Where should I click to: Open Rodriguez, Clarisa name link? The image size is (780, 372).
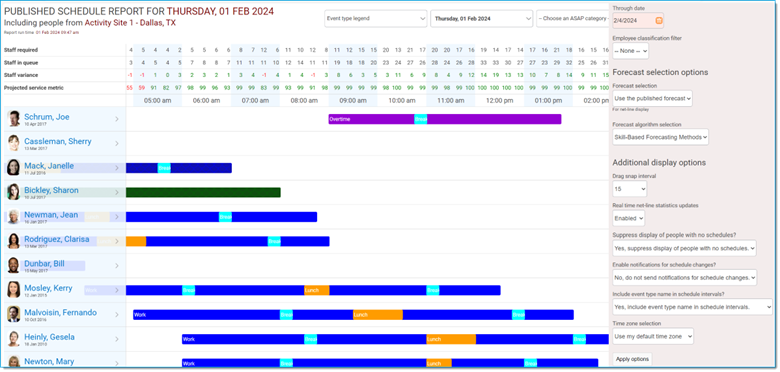pyautogui.click(x=57, y=239)
